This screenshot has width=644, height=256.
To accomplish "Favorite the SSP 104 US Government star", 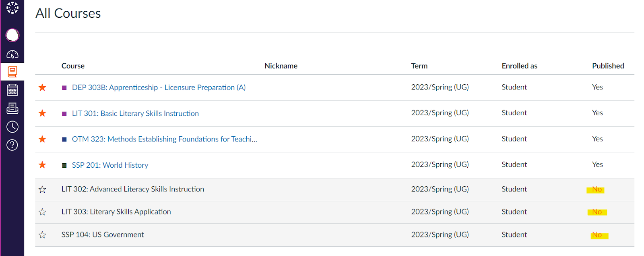I will (42, 235).
